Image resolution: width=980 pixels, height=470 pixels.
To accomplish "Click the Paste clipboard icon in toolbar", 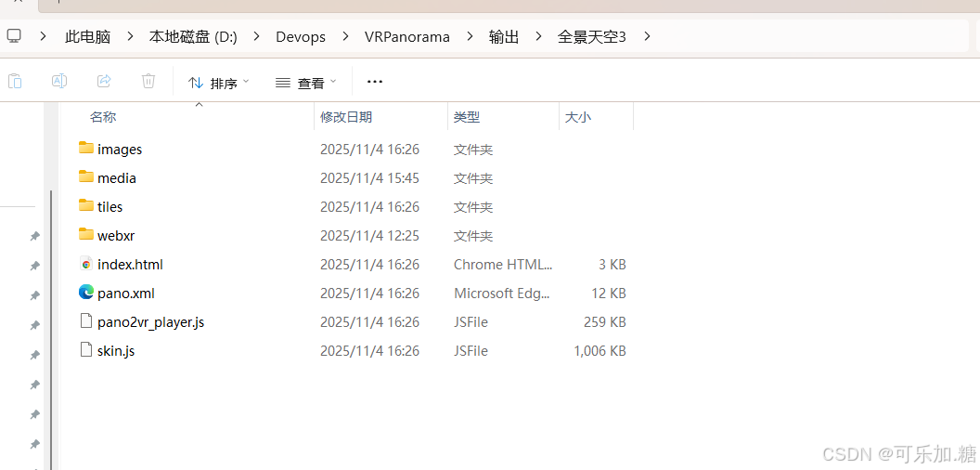I will point(15,81).
